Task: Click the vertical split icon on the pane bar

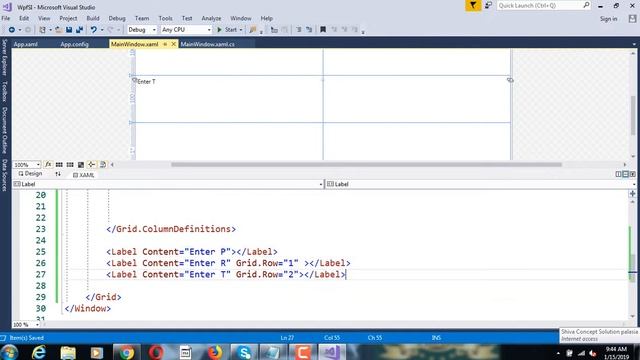Action: 618,174
